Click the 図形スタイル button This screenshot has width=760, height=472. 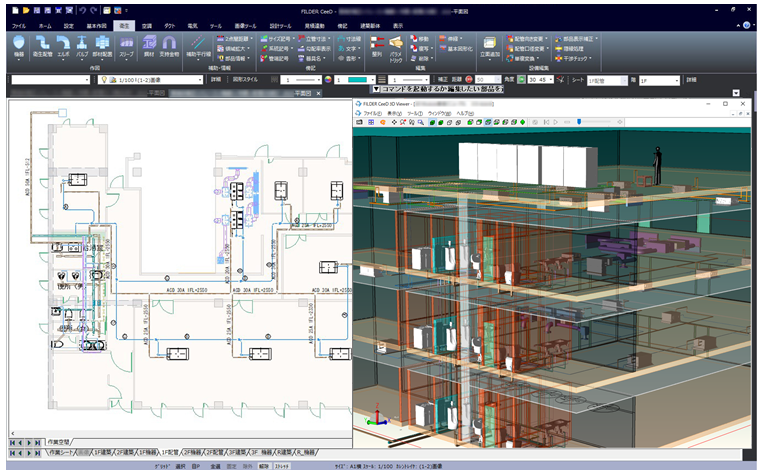click(x=245, y=79)
